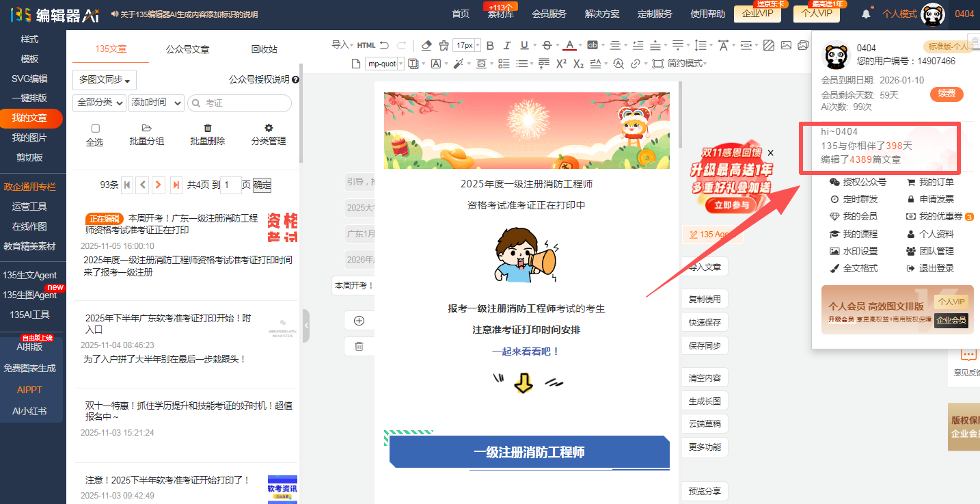The width and height of the screenshot is (980, 504).
Task: Open the 全部分类 category filter
Action: click(x=100, y=103)
